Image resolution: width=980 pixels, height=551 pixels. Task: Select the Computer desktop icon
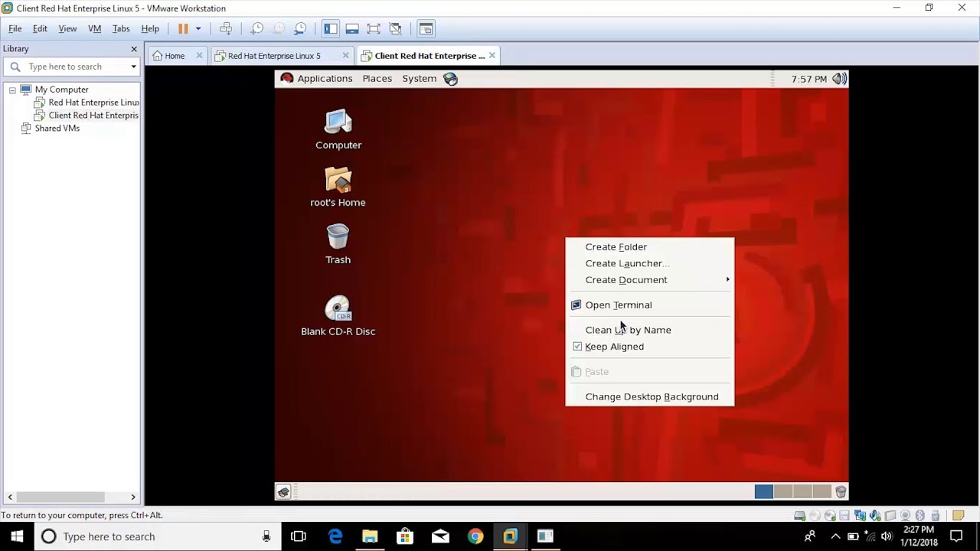pyautogui.click(x=338, y=130)
